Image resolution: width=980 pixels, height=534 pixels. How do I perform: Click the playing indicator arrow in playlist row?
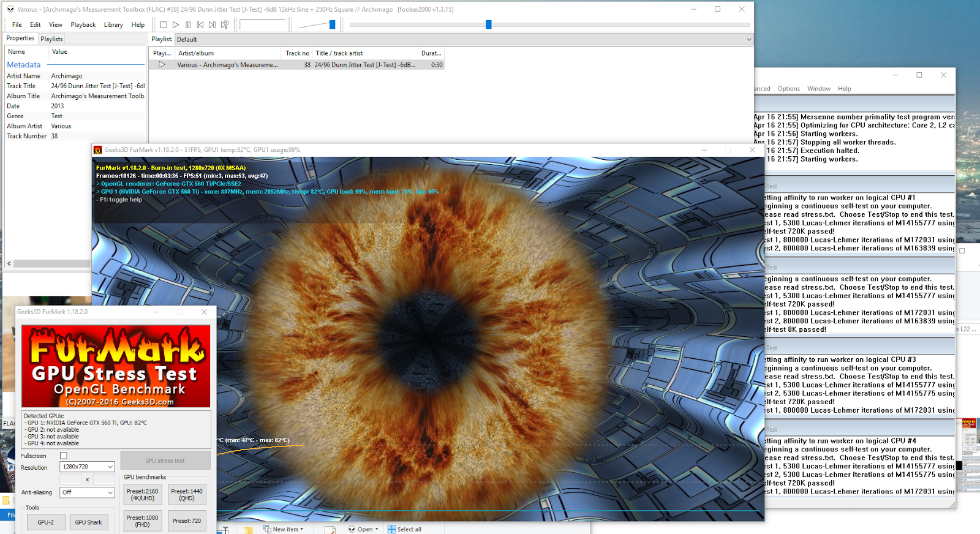pos(162,64)
